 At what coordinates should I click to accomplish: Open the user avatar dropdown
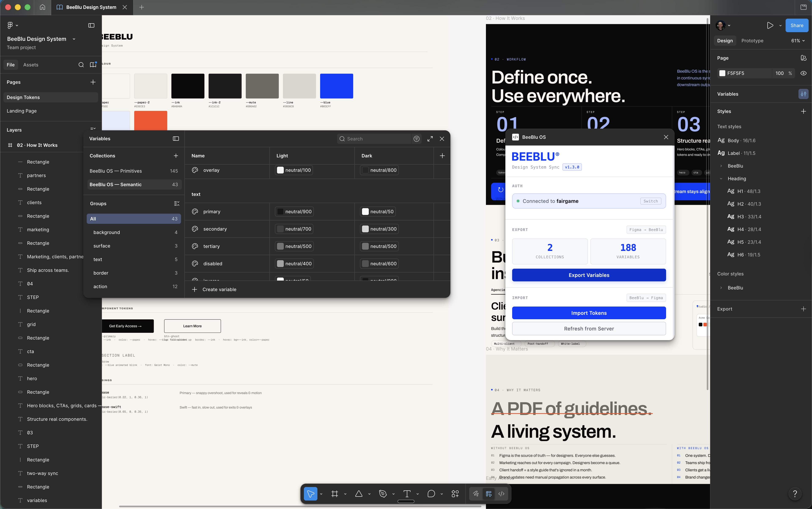tap(723, 25)
